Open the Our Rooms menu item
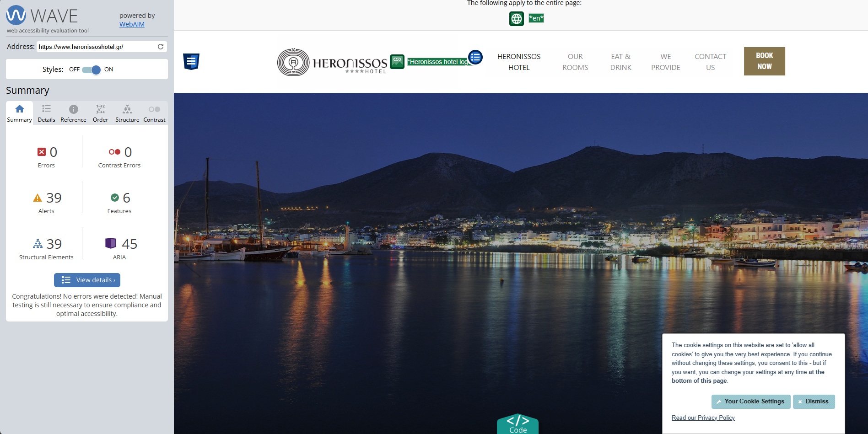868x434 pixels. pyautogui.click(x=575, y=62)
